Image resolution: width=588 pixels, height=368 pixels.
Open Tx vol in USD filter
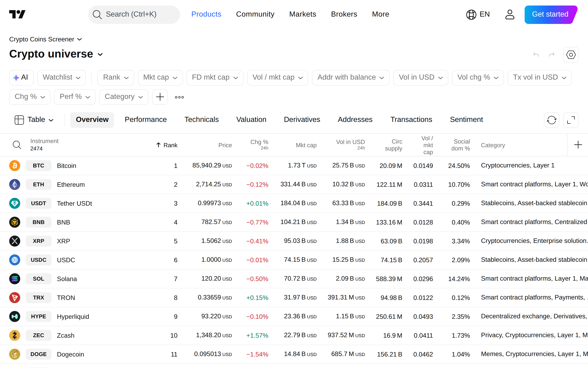(539, 78)
